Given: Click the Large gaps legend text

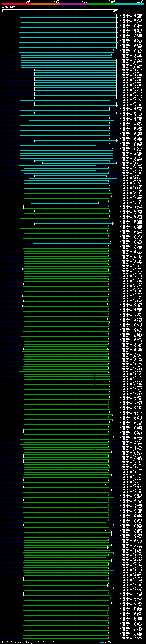Looking at the screenshot, I should tap(28, 642).
